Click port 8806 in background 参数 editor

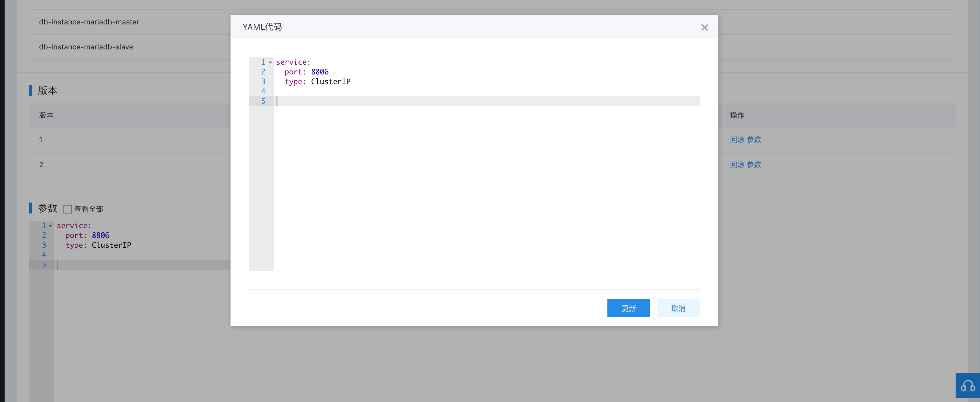(x=100, y=235)
